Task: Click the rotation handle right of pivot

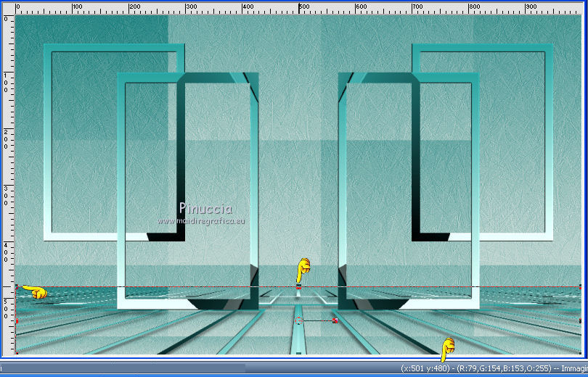Action: (x=335, y=321)
